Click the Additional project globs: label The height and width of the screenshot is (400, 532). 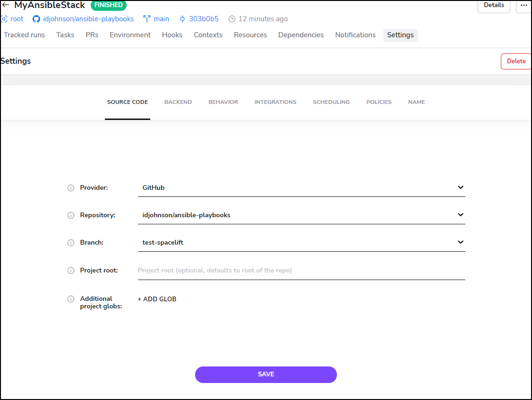click(101, 302)
